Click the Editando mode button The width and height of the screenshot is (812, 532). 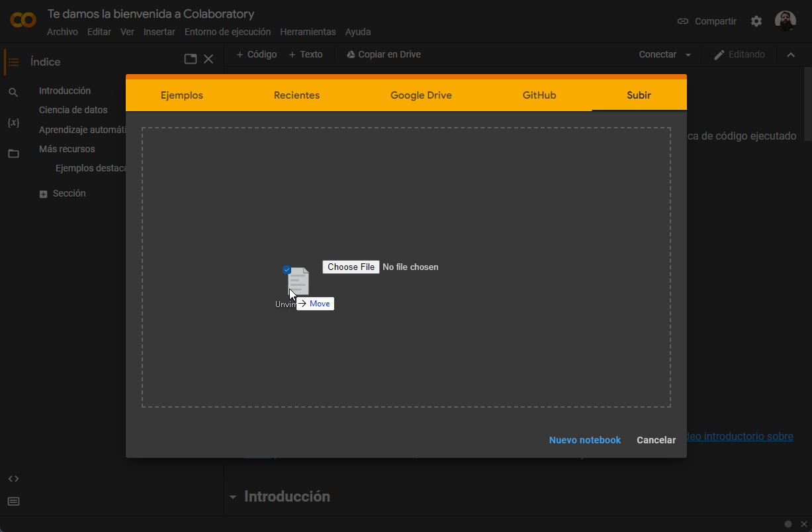tap(739, 54)
